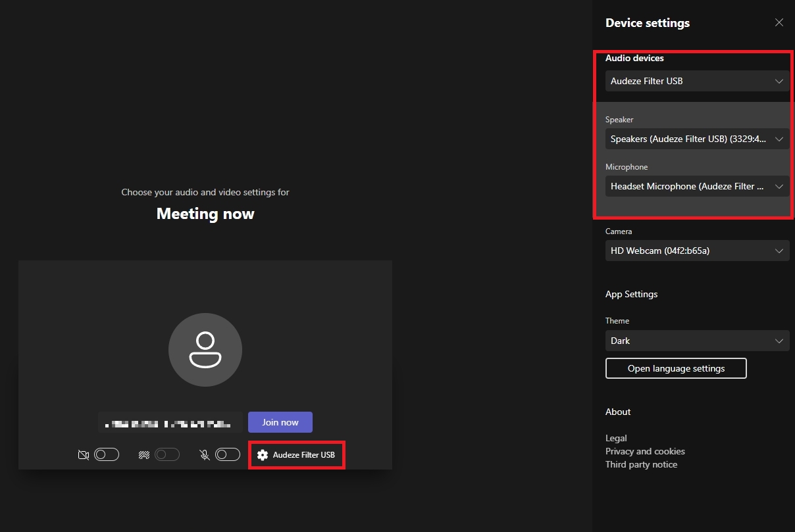
Task: Open the Legal link
Action: [x=616, y=438]
